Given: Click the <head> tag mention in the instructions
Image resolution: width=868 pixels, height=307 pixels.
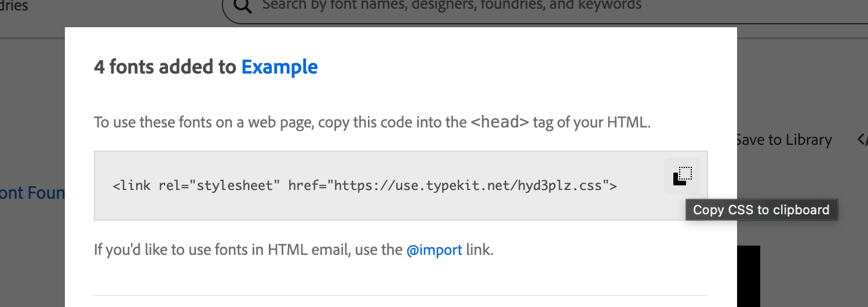Looking at the screenshot, I should (x=499, y=123).
